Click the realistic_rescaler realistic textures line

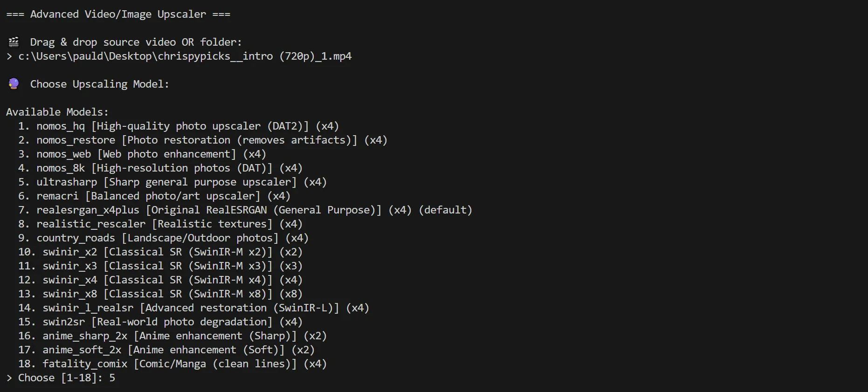point(160,224)
